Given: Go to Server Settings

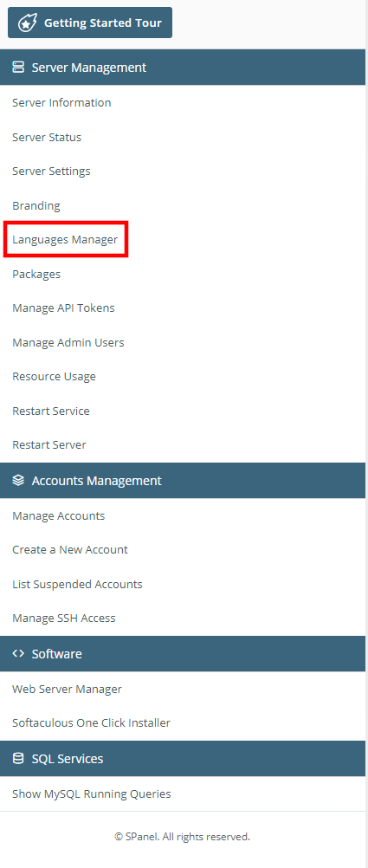Looking at the screenshot, I should coord(51,172).
